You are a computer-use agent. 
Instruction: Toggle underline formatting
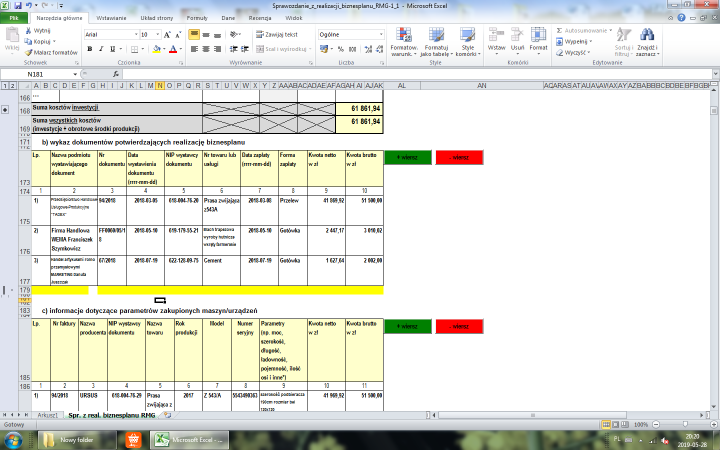pos(113,48)
